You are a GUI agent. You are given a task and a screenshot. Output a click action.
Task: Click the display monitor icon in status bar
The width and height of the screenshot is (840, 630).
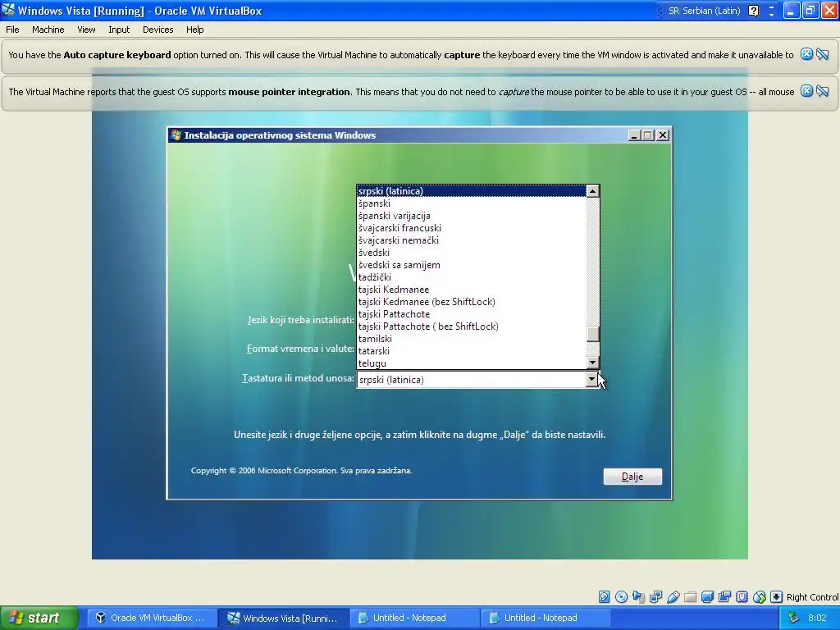(x=708, y=597)
